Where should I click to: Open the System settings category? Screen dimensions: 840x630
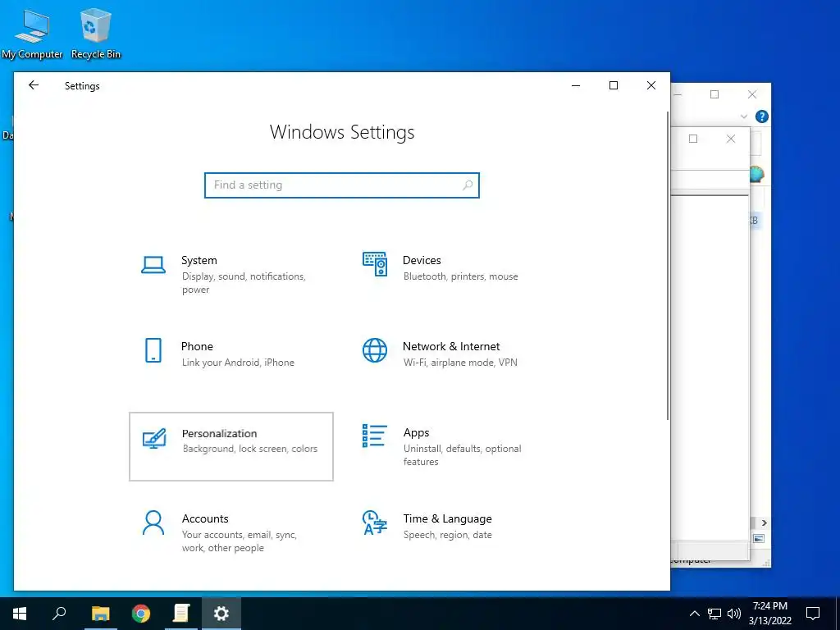pyautogui.click(x=231, y=274)
